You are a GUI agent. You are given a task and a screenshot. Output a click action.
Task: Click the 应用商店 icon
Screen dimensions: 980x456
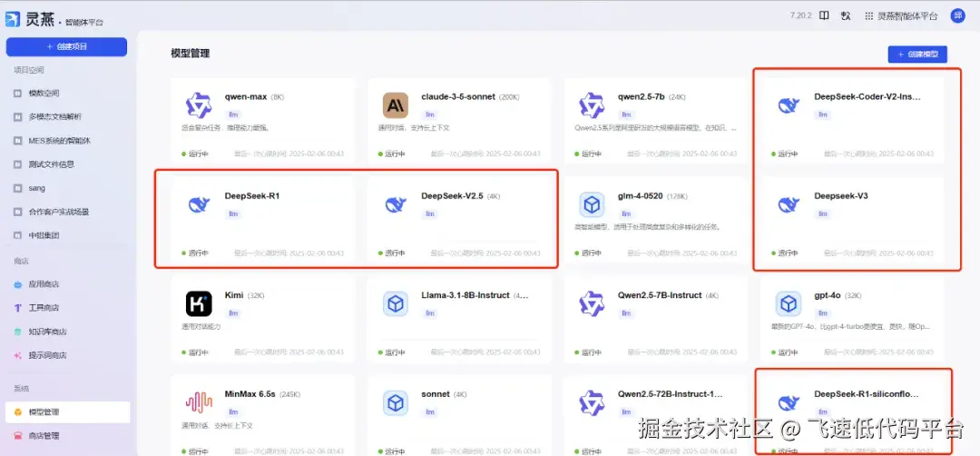(17, 284)
